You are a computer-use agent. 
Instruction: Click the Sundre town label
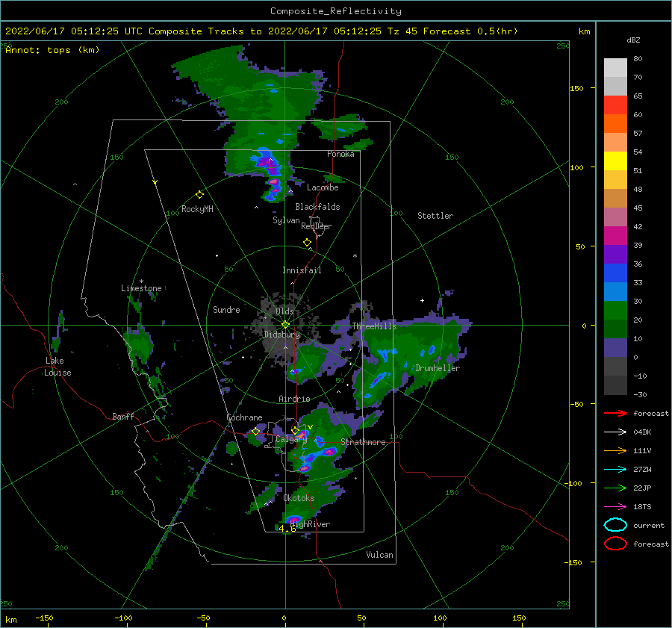(226, 309)
